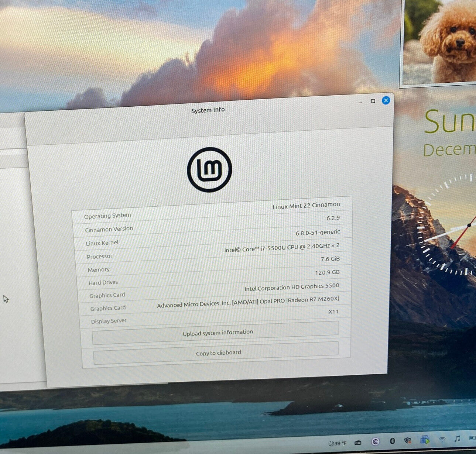The image size is (476, 454).
Task: Select the Cinnamon version value 6.2.9
Action: pos(333,218)
